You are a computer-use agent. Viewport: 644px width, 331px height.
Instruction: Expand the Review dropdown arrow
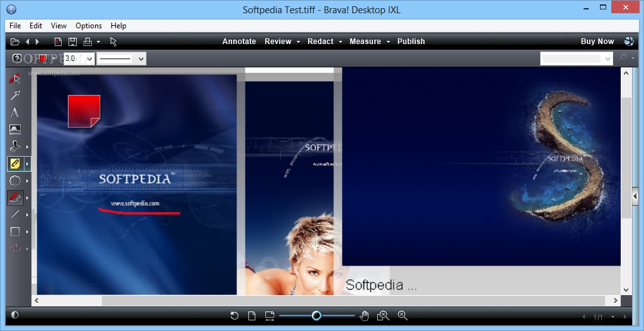click(x=298, y=42)
